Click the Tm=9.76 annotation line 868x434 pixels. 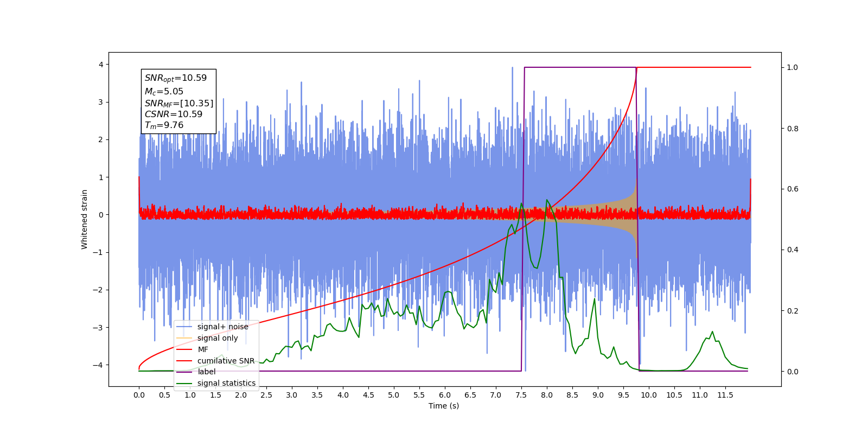164,125
